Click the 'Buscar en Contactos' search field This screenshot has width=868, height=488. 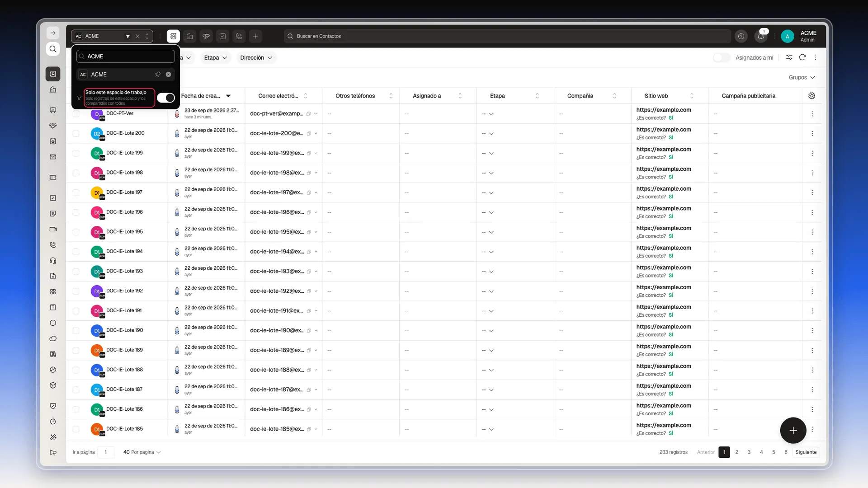507,36
